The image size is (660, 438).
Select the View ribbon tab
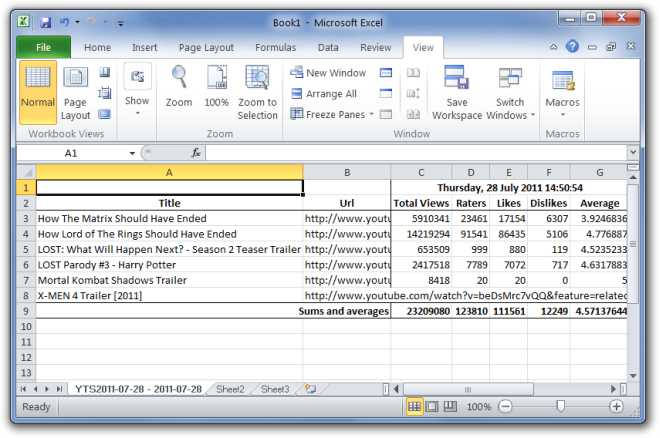tap(423, 48)
